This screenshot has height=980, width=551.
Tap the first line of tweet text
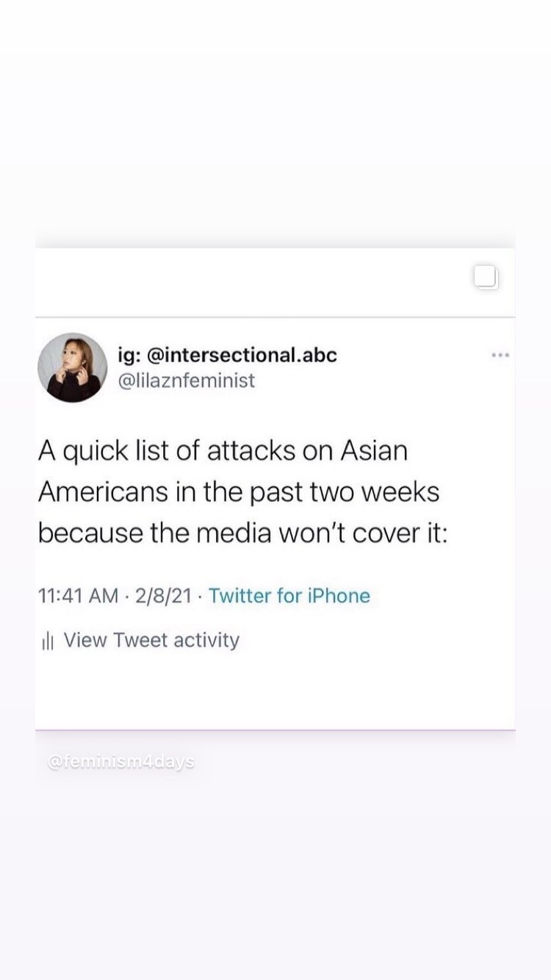[x=223, y=451]
